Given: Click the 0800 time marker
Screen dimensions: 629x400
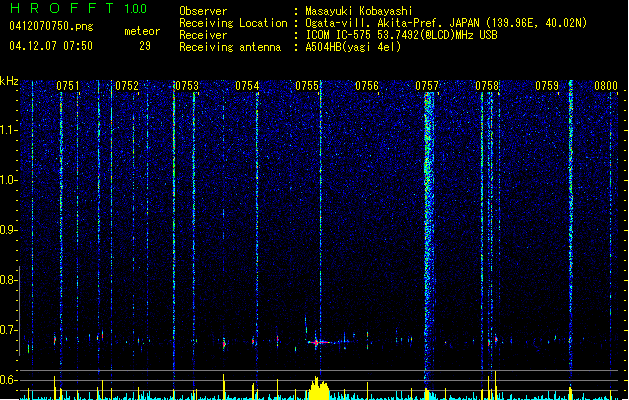Looking at the screenshot, I should point(606,86).
